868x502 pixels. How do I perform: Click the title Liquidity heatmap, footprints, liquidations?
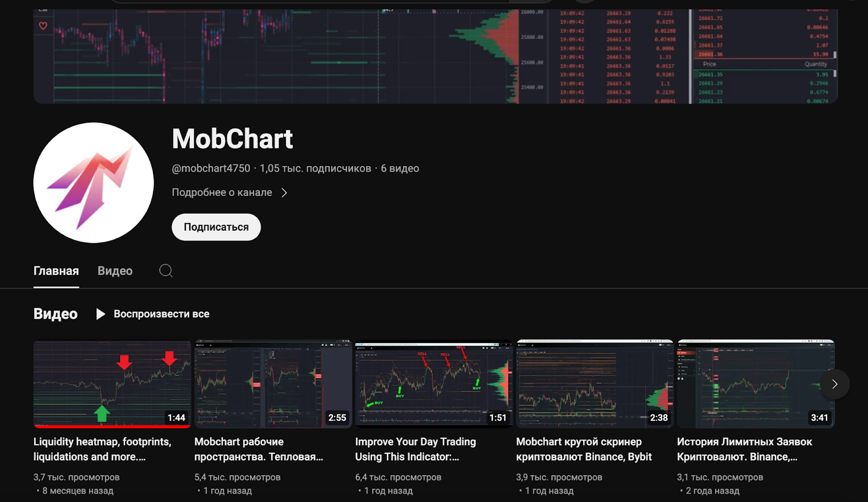pyautogui.click(x=103, y=449)
